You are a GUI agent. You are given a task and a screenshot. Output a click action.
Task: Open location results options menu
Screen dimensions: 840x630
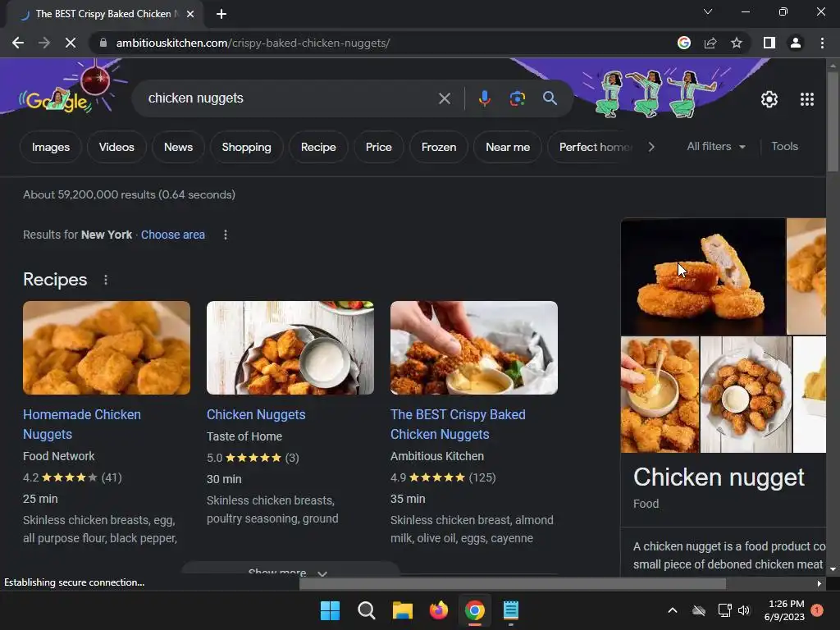(x=226, y=235)
